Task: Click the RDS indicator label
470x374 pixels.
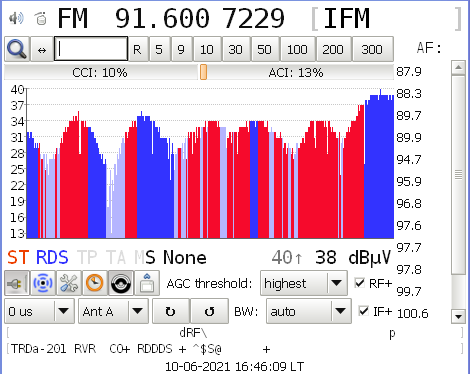Action: [x=52, y=258]
